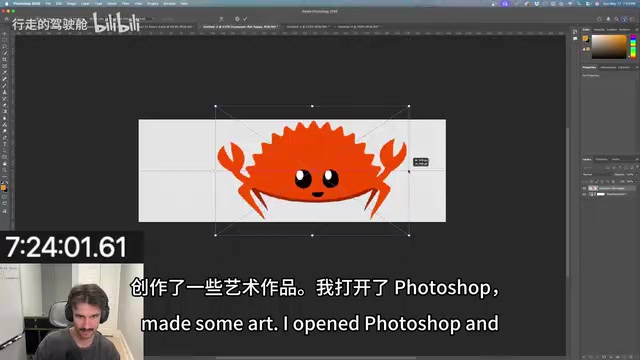Viewport: 640px width, 360px height.
Task: Switch to the Gradients tab
Action: [x=612, y=29]
